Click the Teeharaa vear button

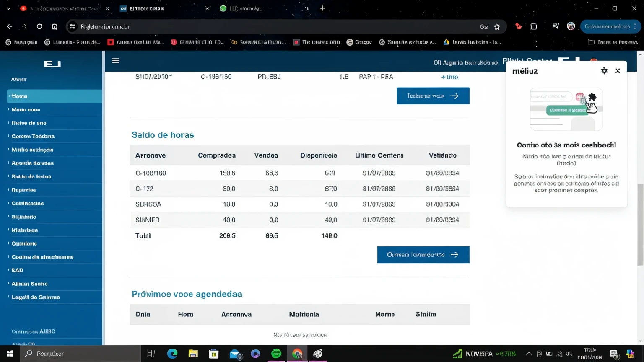click(433, 96)
